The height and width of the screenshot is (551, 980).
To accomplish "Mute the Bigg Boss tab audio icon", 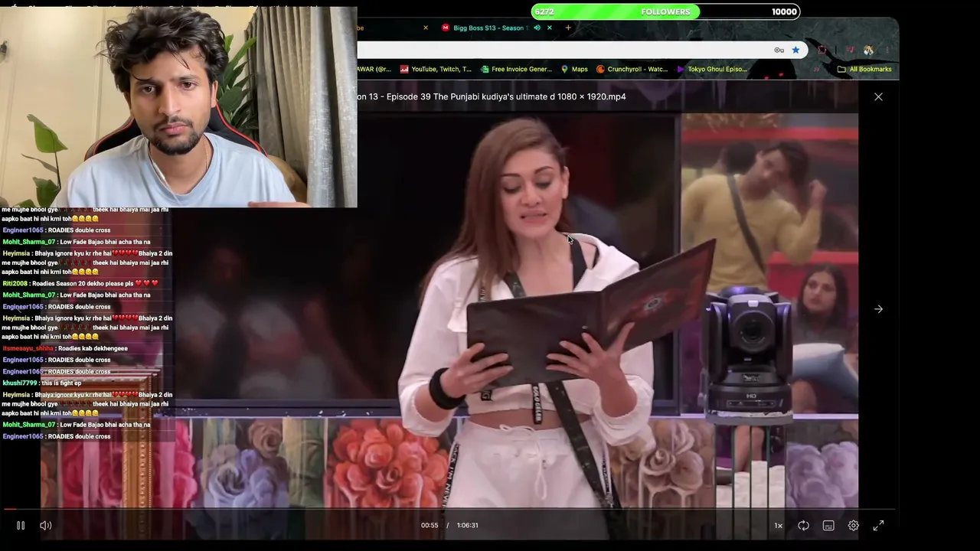I will 537,28.
